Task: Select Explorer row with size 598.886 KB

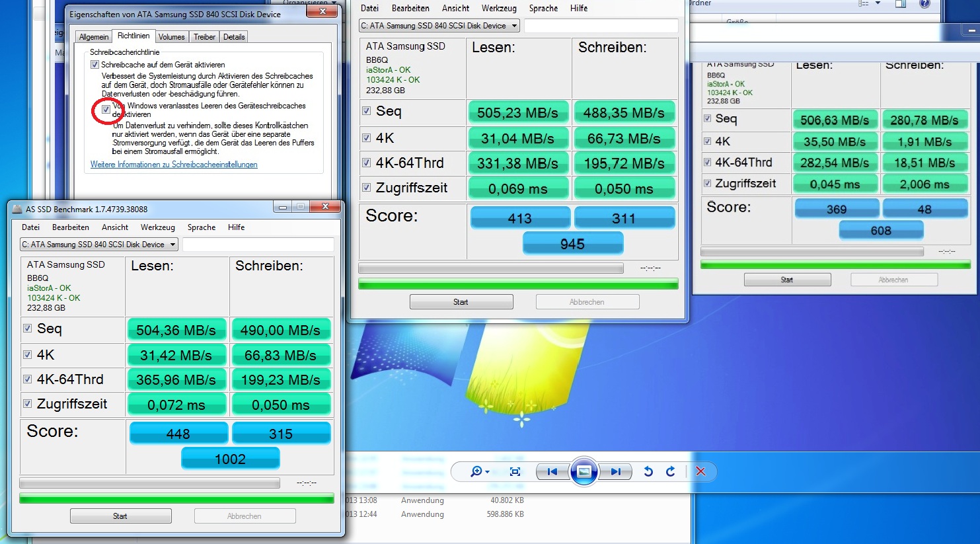Action: 436,514
